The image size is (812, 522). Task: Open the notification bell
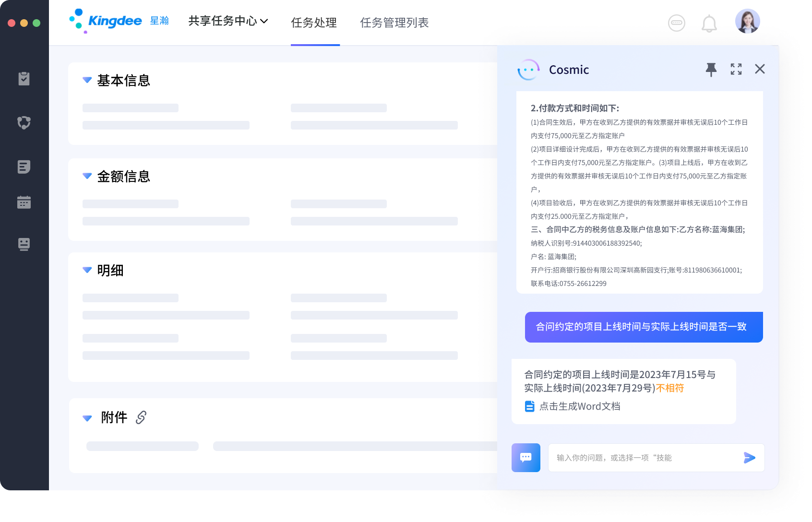pos(709,23)
